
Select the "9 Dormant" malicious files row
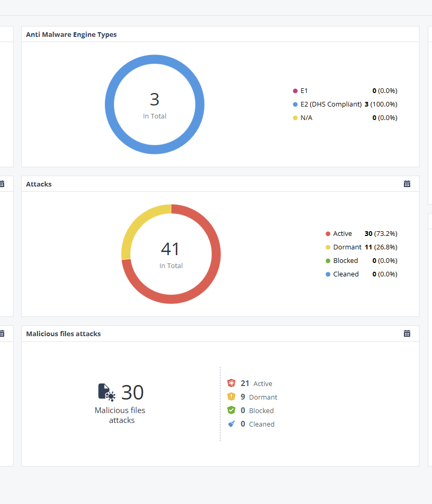[x=252, y=396]
